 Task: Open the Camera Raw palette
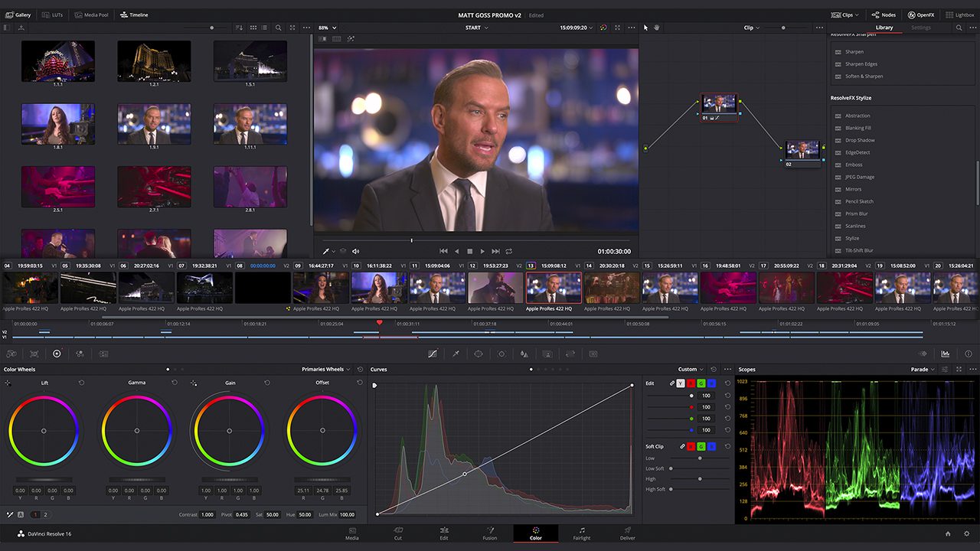point(11,354)
